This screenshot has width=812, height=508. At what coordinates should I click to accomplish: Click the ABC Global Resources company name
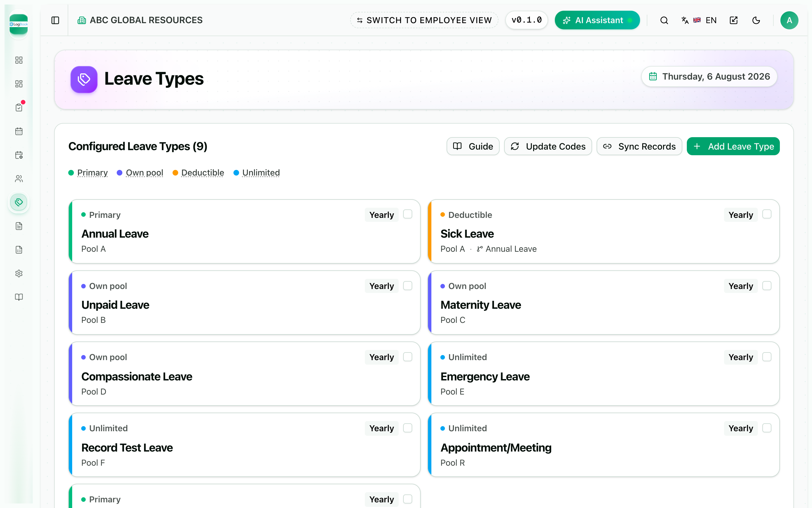pos(146,20)
